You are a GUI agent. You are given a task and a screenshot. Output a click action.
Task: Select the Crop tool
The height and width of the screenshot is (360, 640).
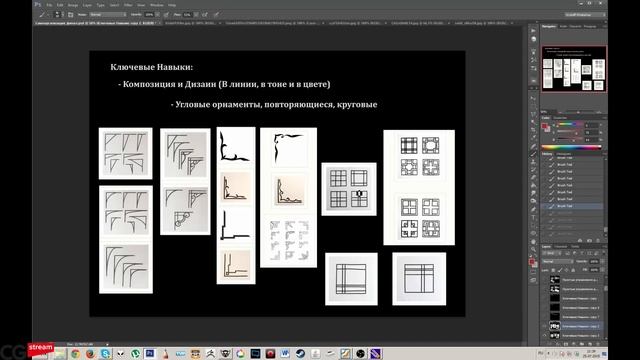[533, 130]
